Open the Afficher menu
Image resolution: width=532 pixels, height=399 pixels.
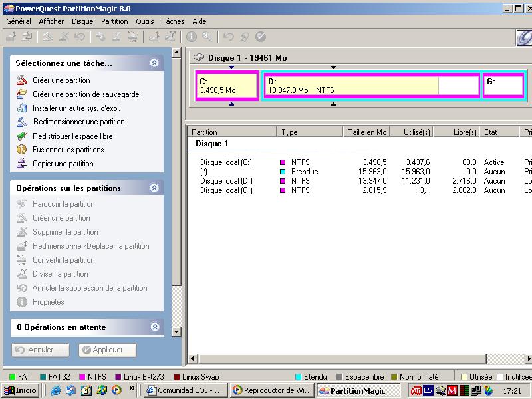51,21
